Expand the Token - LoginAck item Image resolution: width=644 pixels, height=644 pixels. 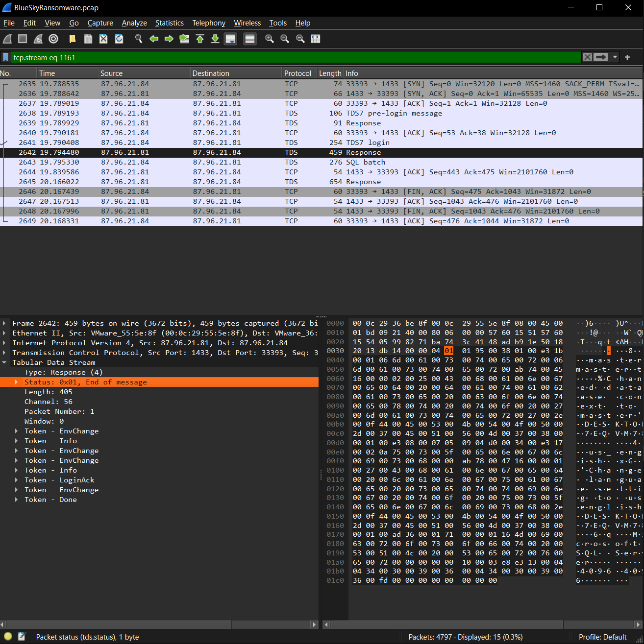coord(17,480)
